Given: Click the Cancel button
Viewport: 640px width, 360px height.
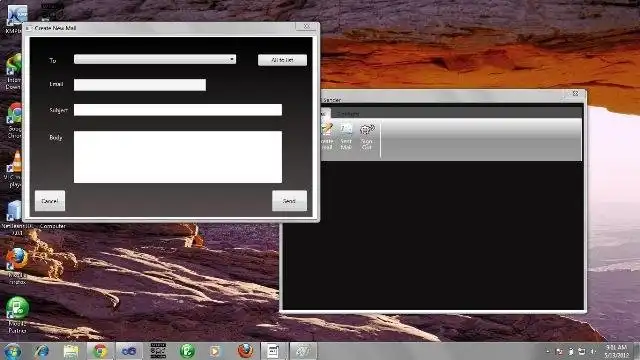Looking at the screenshot, I should [x=50, y=201].
